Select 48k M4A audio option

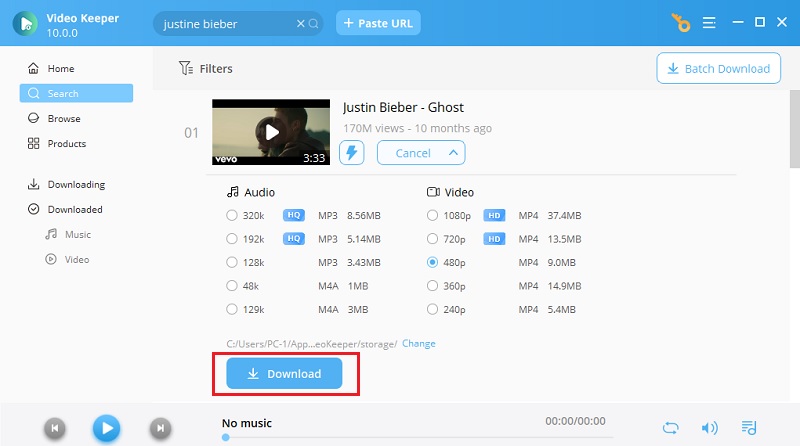[x=232, y=286]
